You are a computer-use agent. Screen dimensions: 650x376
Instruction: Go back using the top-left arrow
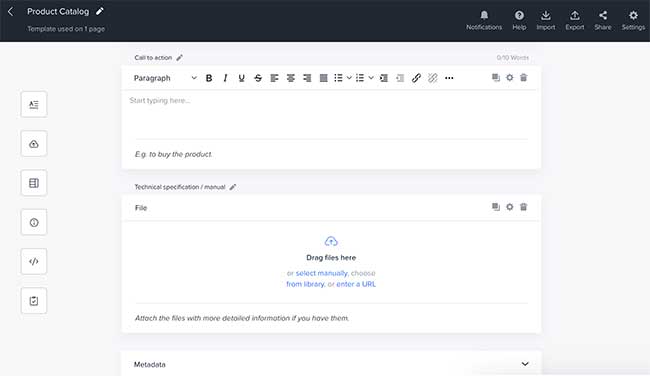11,12
